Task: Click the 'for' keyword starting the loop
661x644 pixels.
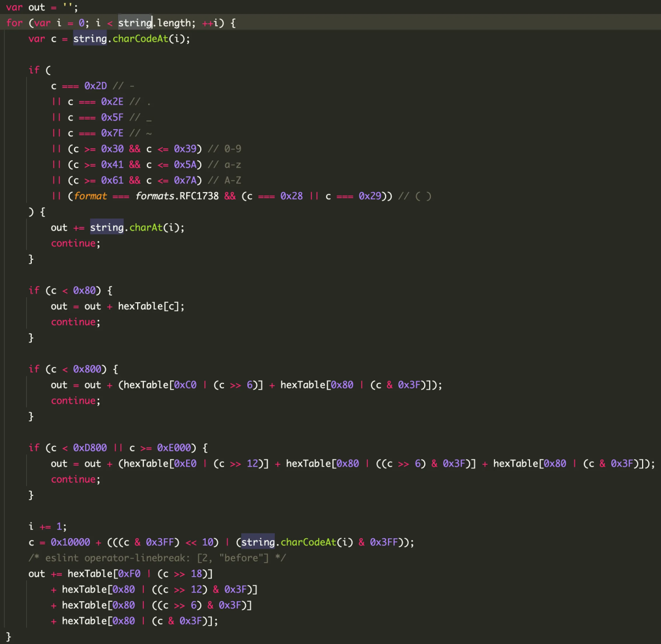Action: pos(14,23)
